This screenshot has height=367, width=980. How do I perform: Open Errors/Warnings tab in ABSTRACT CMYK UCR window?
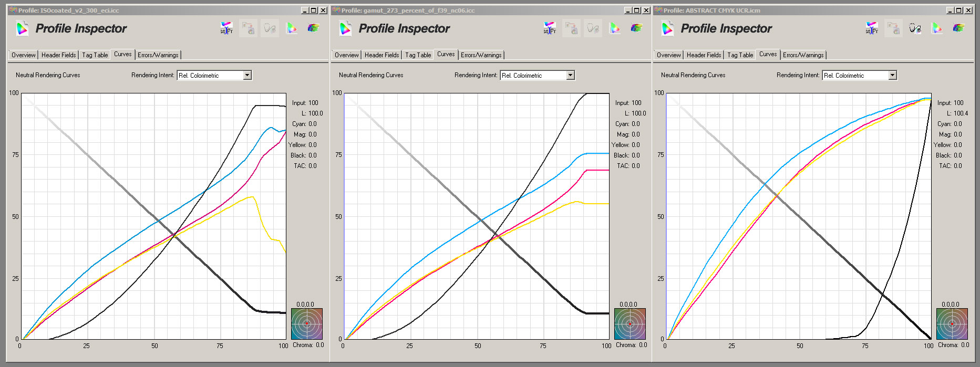[803, 55]
